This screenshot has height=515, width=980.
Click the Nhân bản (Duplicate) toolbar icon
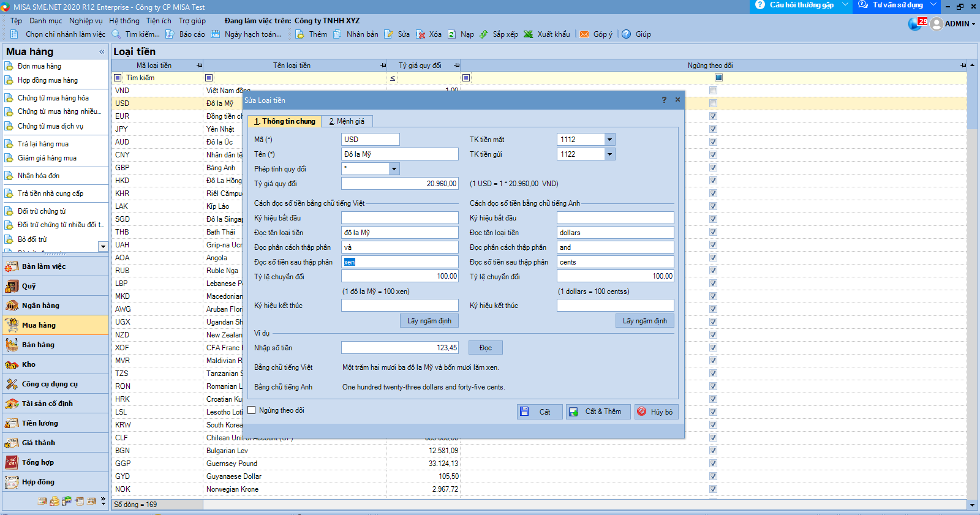click(x=337, y=34)
